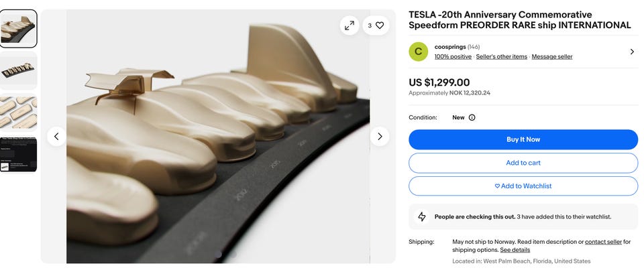644x272 pixels.
Task: Add this item to Watchlist
Action: [523, 186]
